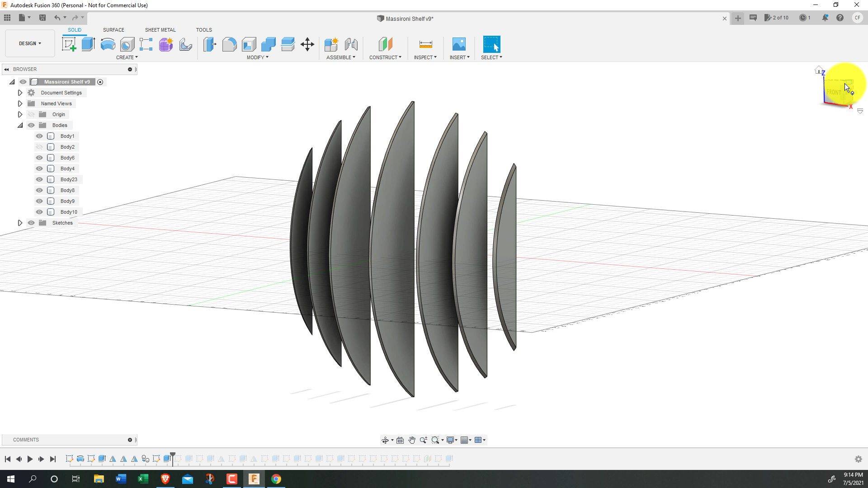
Task: Activate the Move/Copy tool
Action: point(307,44)
